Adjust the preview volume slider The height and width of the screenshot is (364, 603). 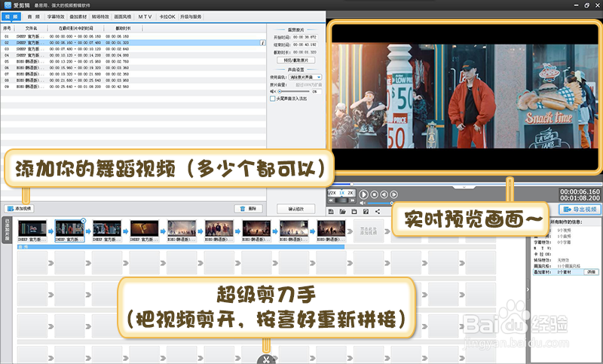(380, 203)
